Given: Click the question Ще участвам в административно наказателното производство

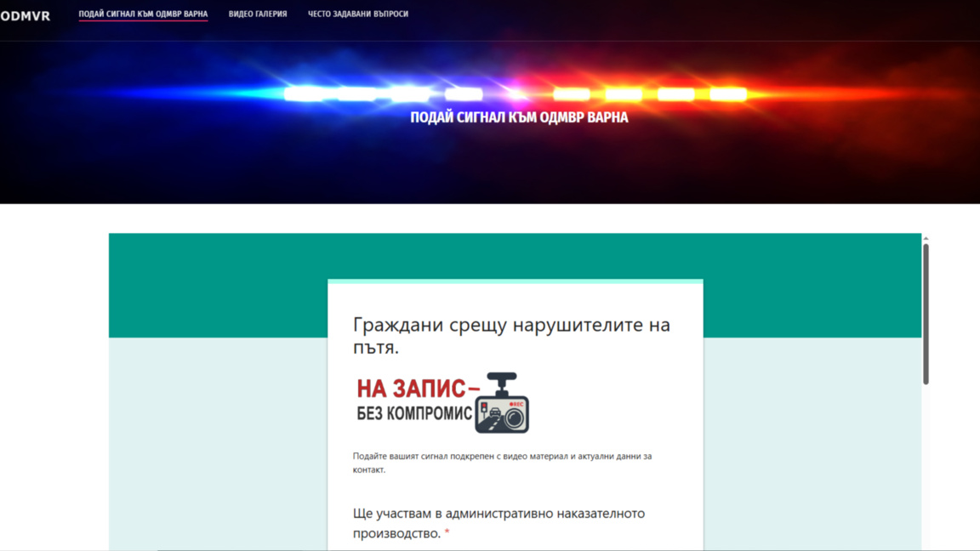Looking at the screenshot, I should (x=499, y=523).
